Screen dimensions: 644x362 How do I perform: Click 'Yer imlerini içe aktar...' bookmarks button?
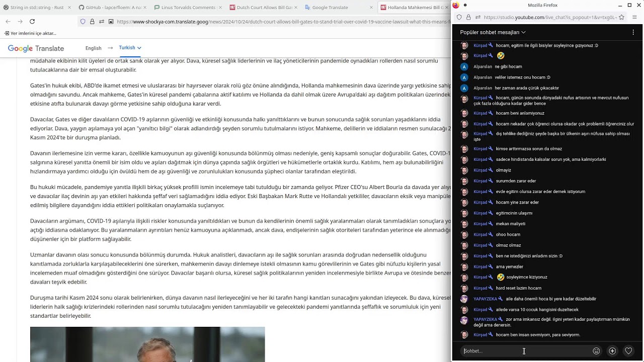(x=30, y=33)
